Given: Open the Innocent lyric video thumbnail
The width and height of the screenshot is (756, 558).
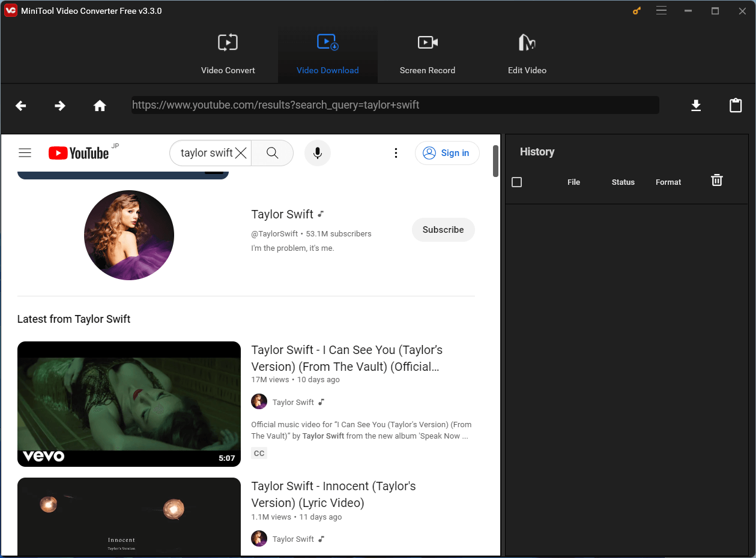Looking at the screenshot, I should [129, 517].
